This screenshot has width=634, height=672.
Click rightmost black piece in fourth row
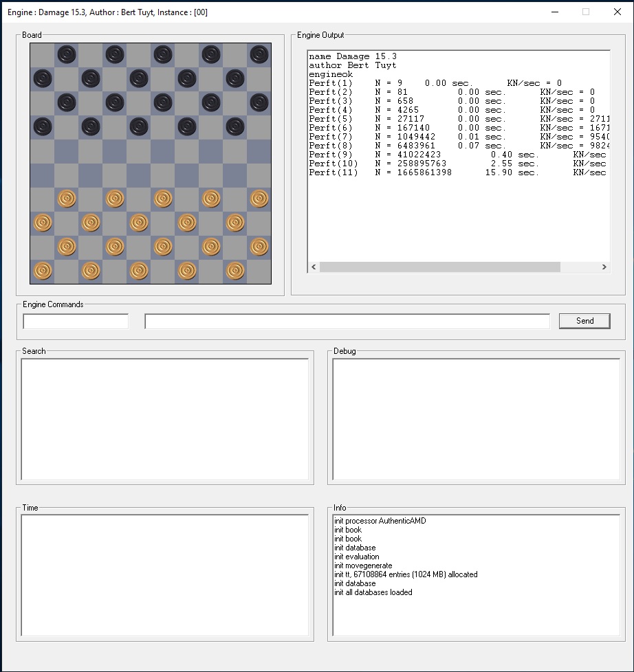click(235, 126)
